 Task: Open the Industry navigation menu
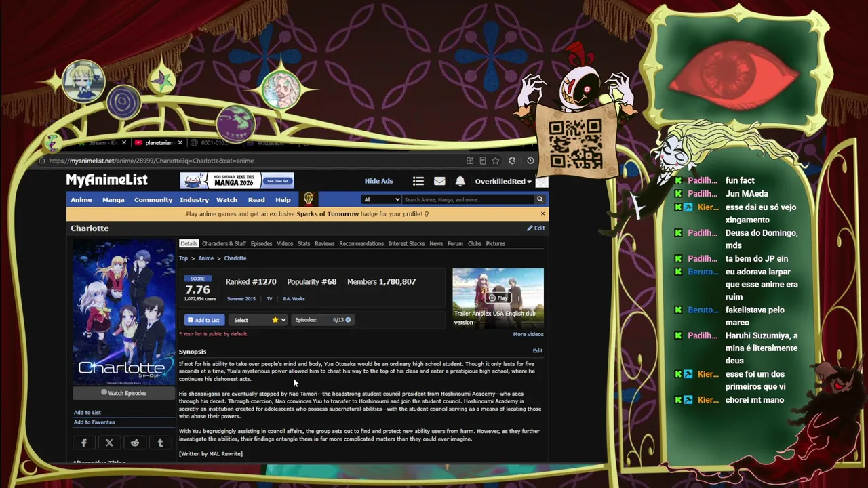click(x=195, y=200)
